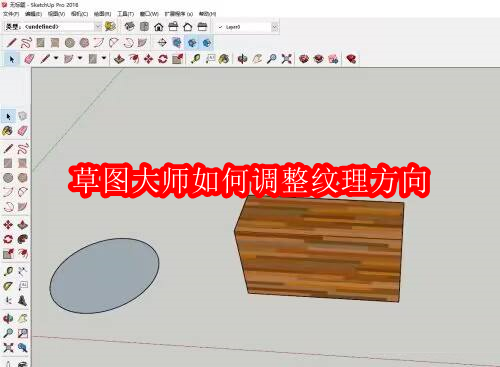Switch to the Front view house icon
The width and height of the screenshot is (500, 367).
(x=159, y=27)
